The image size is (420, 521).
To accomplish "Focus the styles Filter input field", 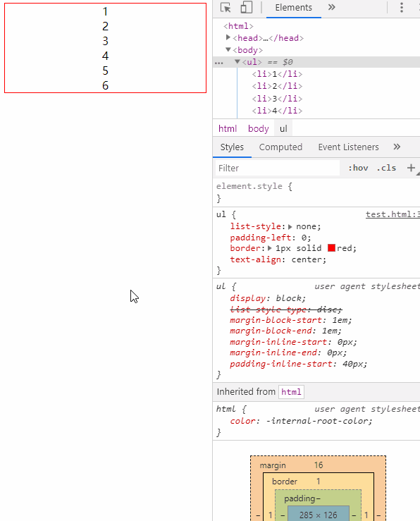I will [278, 168].
